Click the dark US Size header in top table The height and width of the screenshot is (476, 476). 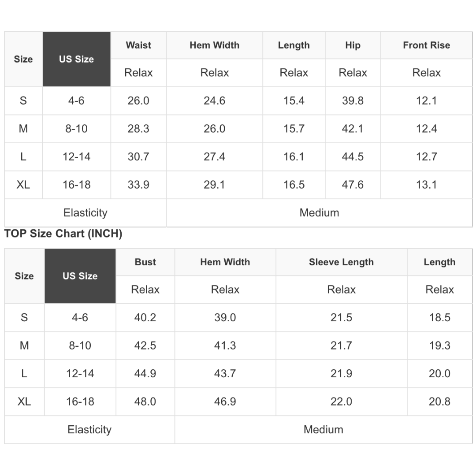coord(77,59)
